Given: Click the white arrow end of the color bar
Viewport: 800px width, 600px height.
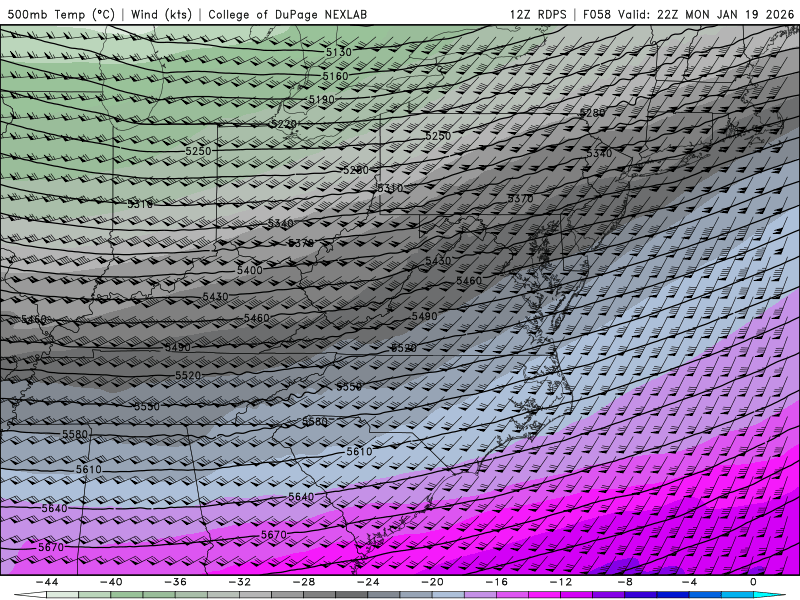Looking at the screenshot, I should click(x=30, y=595).
